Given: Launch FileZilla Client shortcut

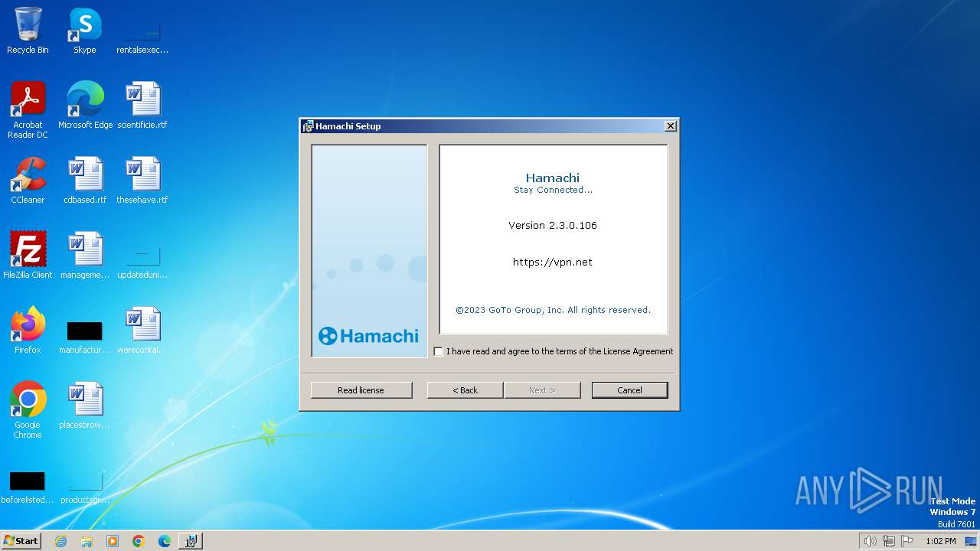Looking at the screenshot, I should (28, 256).
